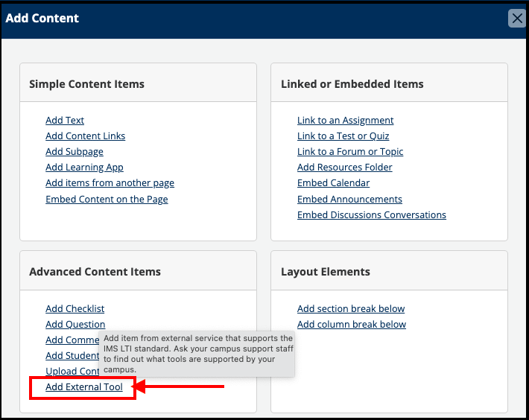Choose Link to a Test or Quiz
Screen dimensions: 529x420
coord(343,136)
